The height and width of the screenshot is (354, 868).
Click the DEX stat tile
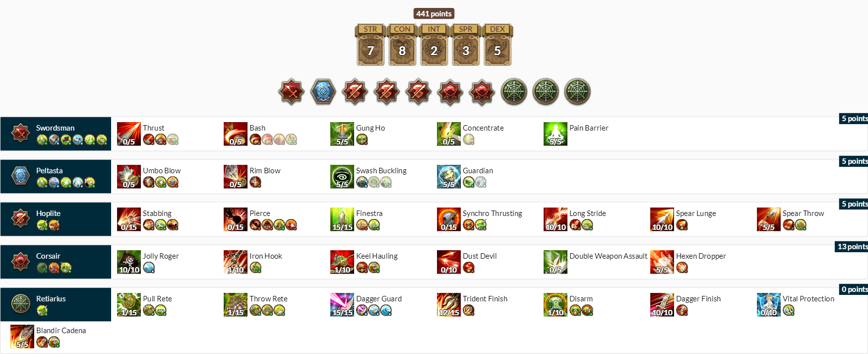coord(497,45)
